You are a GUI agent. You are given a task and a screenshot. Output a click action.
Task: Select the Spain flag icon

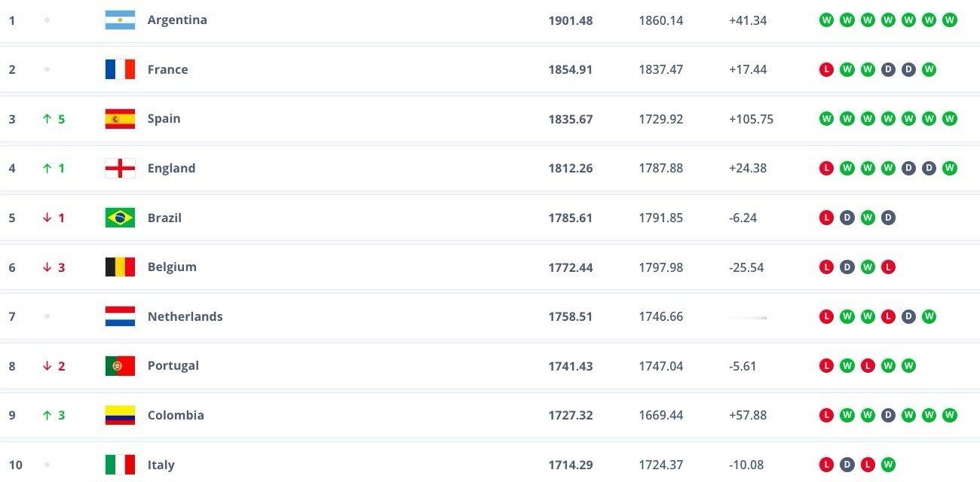120,119
